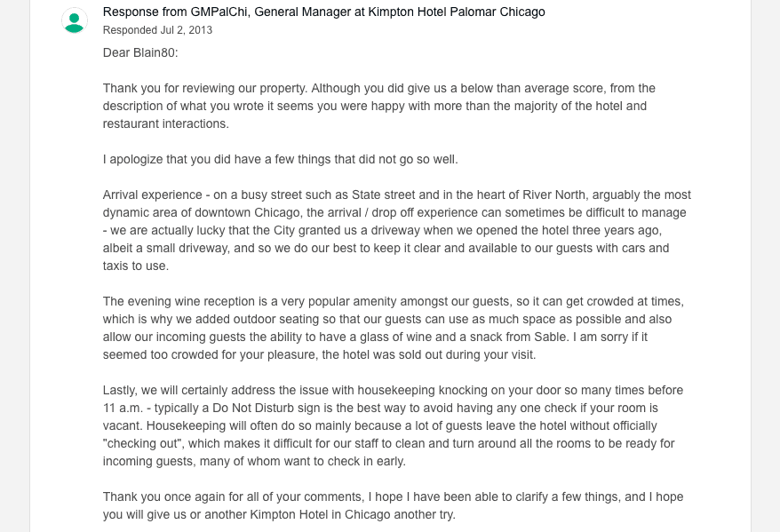Click the "Thank you for reviewing our property" sentence
The image size is (780, 532).
tap(203, 88)
